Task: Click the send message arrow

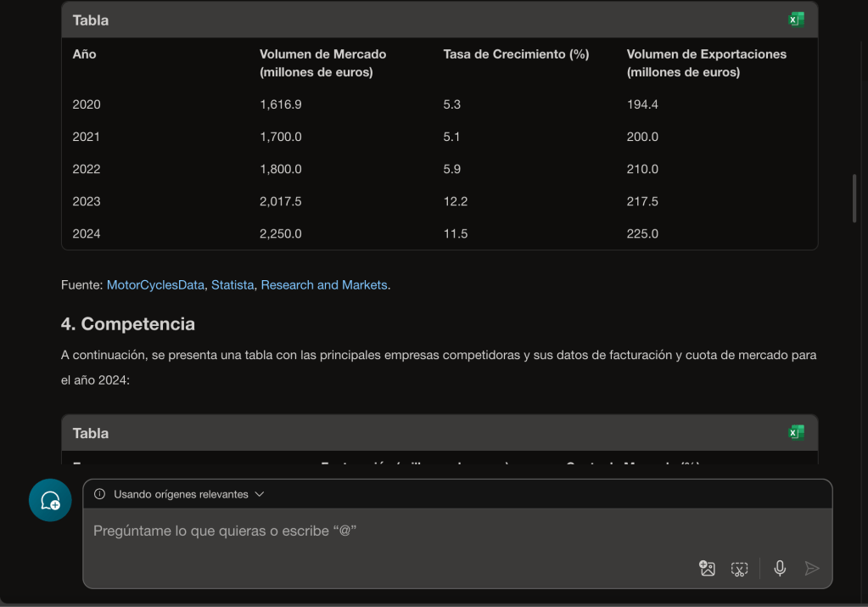Action: click(812, 569)
